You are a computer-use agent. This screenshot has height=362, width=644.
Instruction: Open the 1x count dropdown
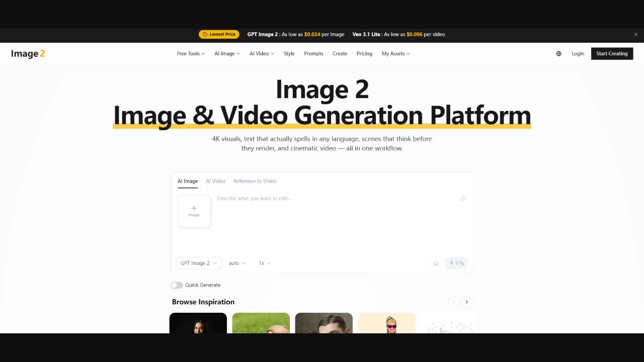(x=265, y=263)
